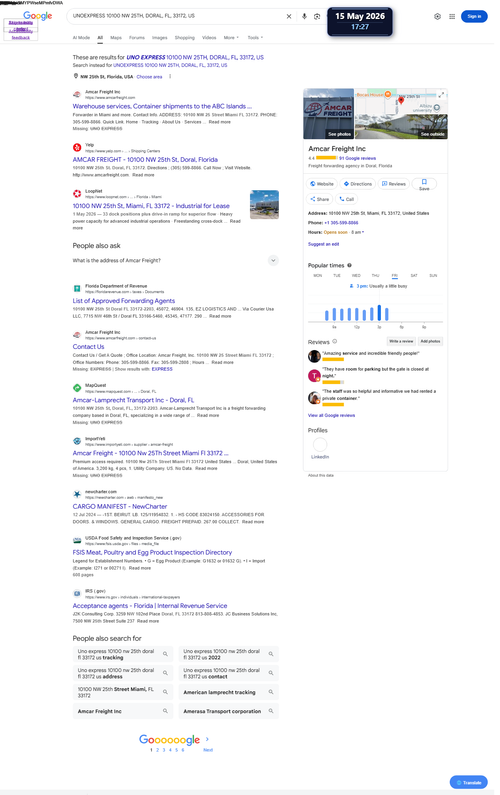Save Amcar Freight Inc with the bookmark button

point(424,184)
